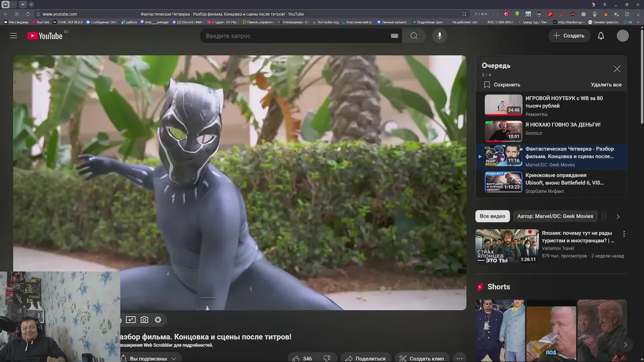This screenshot has height=362, width=644.
Task: Click the magnifier search button
Action: [x=414, y=36]
